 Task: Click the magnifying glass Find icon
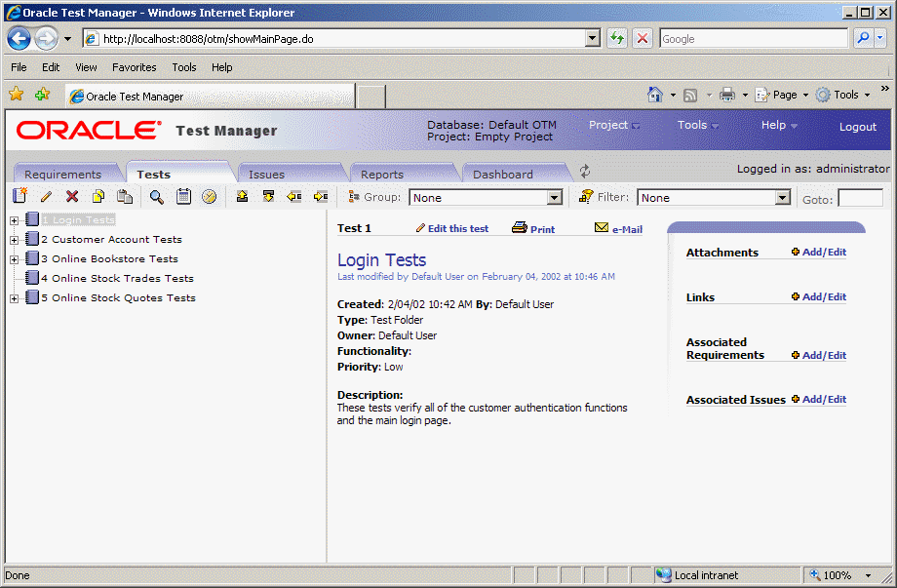click(156, 197)
